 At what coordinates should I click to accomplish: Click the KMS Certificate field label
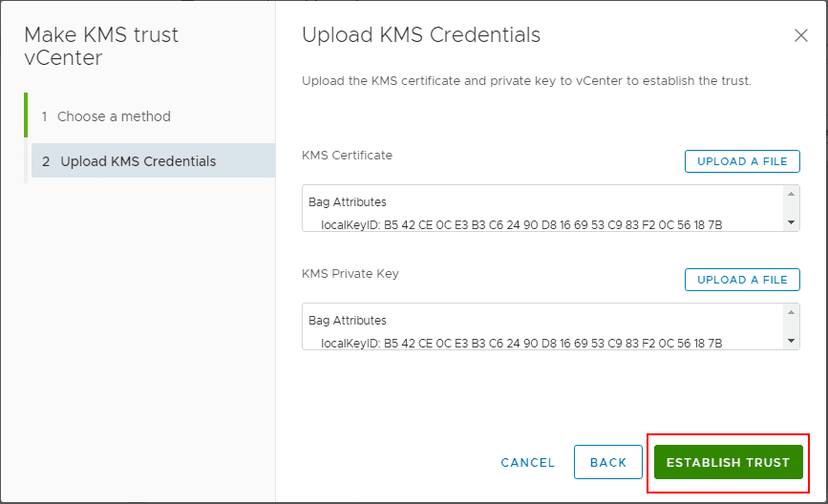(347, 155)
